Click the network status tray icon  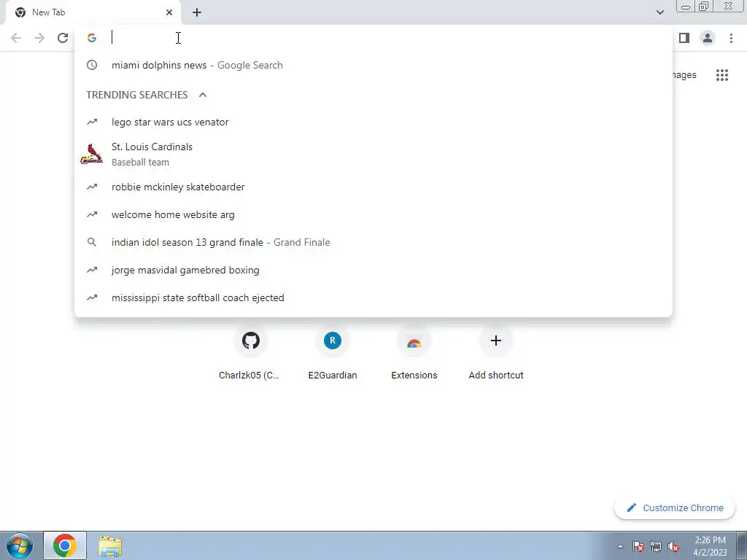(656, 547)
